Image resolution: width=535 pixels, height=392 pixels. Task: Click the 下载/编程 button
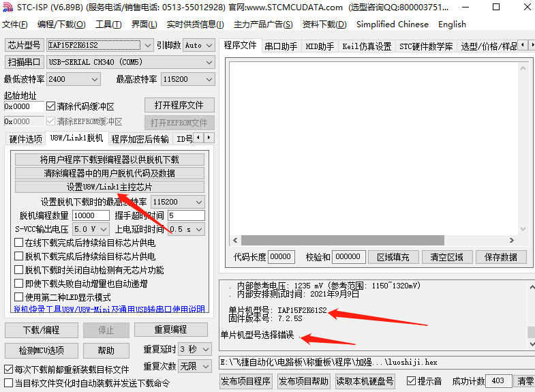(42, 330)
